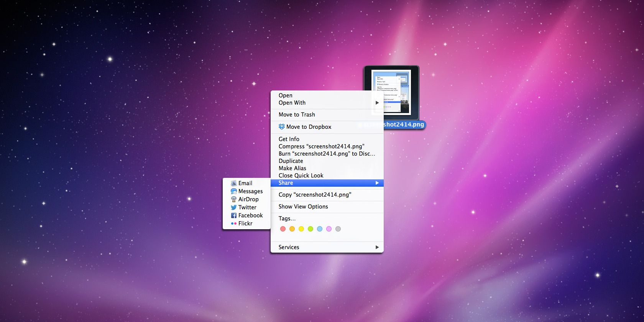
Task: Expand the Share submenu arrow
Action: click(377, 183)
